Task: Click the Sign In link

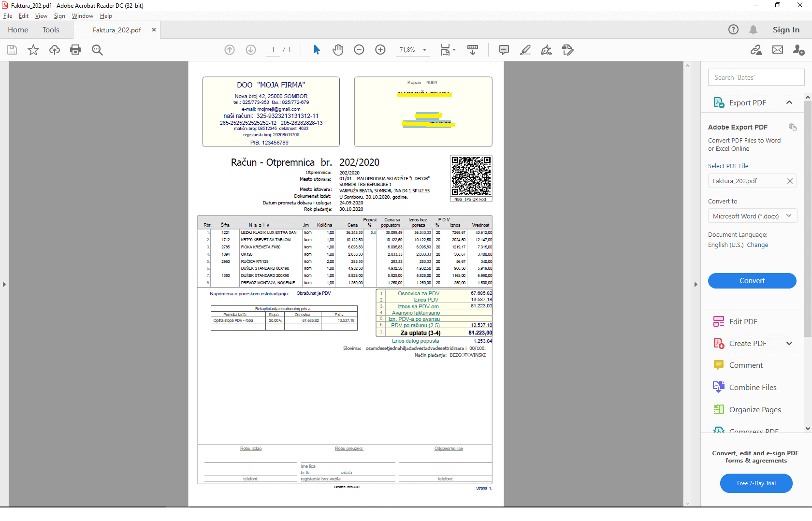Action: coord(786,29)
